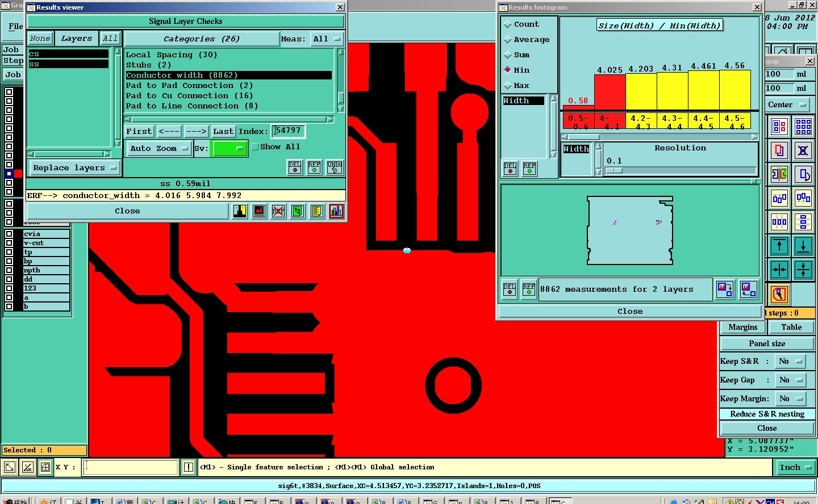Click histogram-to-layer export icon with down arrow

click(x=725, y=289)
